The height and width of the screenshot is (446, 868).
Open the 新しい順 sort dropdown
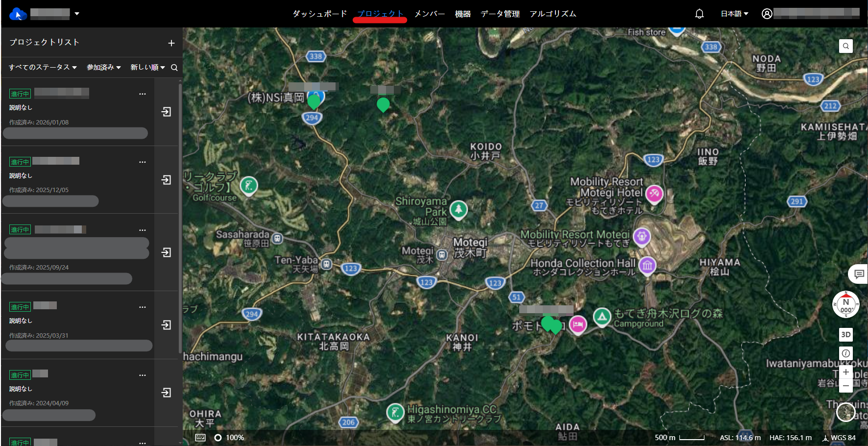(147, 67)
